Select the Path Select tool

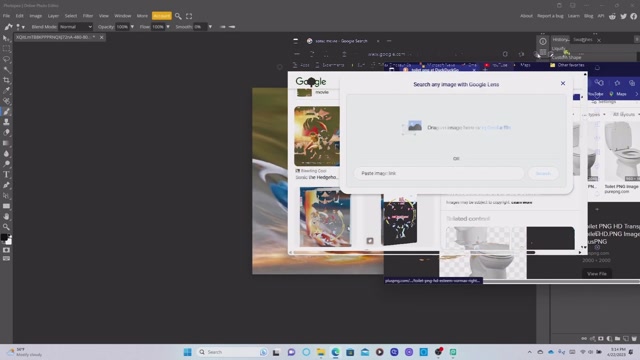6,196
